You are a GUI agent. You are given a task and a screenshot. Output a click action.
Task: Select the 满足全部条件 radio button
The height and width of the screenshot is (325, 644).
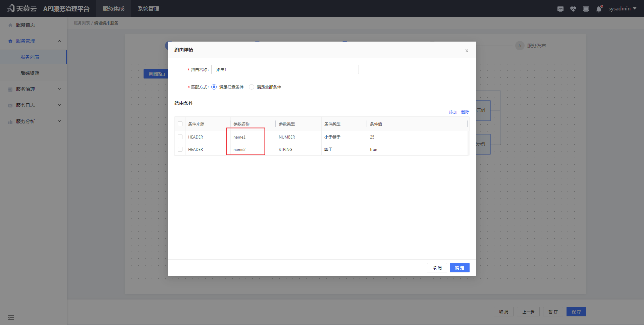(252, 87)
